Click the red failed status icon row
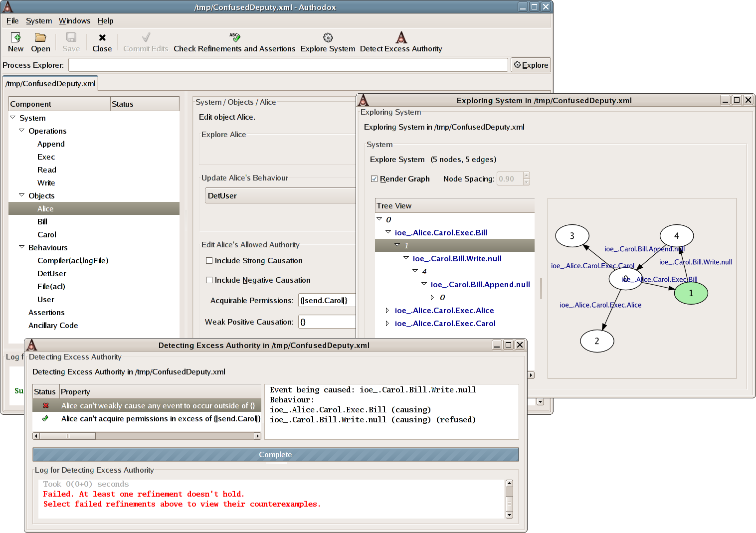 point(46,405)
